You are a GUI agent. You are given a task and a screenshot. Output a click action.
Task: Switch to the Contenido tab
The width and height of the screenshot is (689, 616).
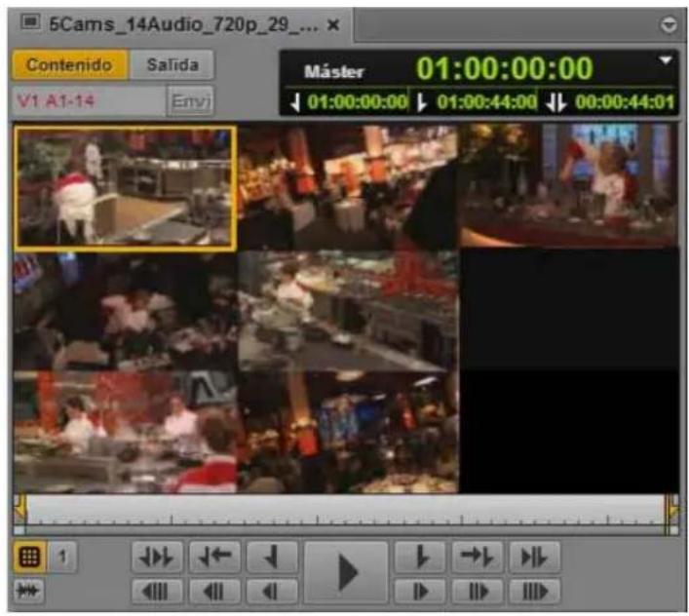coord(70,64)
